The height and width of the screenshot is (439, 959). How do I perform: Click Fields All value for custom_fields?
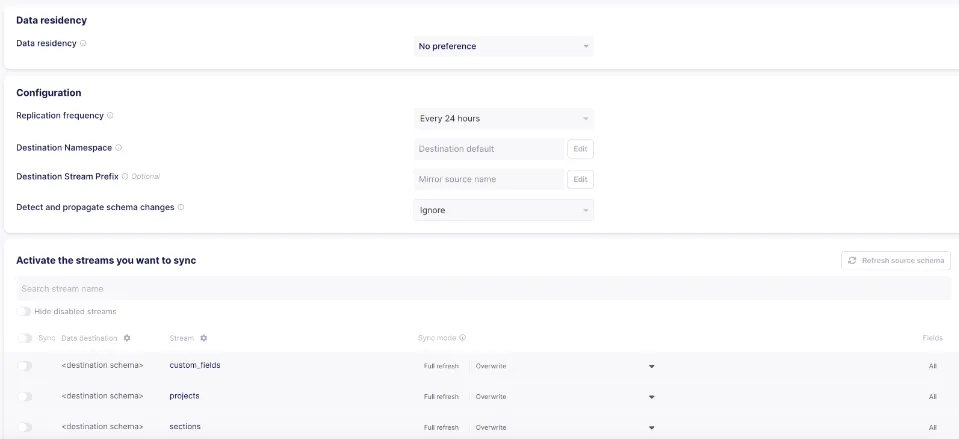coord(933,366)
